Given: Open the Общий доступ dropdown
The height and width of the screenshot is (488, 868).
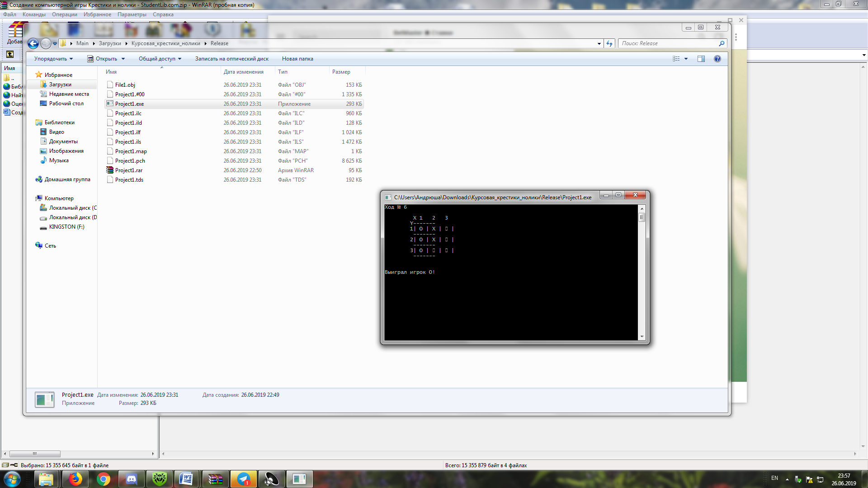Looking at the screenshot, I should click(x=160, y=59).
